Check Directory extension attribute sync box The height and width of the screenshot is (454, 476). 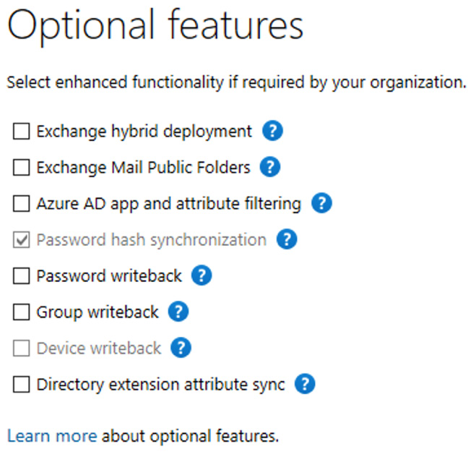click(22, 385)
